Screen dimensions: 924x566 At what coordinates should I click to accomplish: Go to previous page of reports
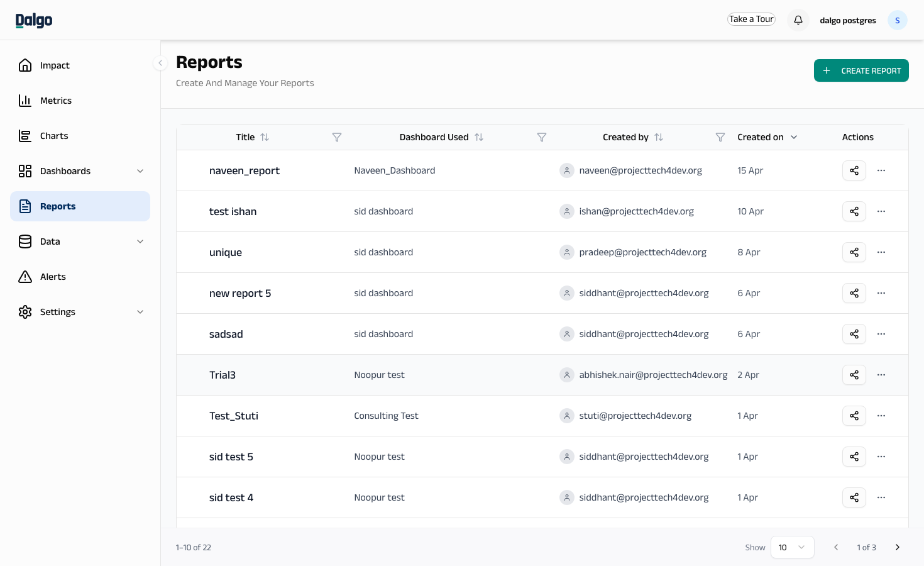click(836, 547)
